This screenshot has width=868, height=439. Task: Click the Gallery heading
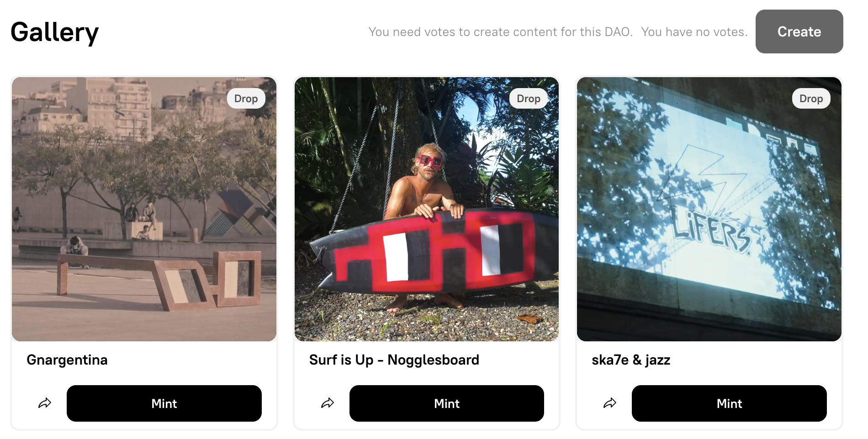click(55, 32)
